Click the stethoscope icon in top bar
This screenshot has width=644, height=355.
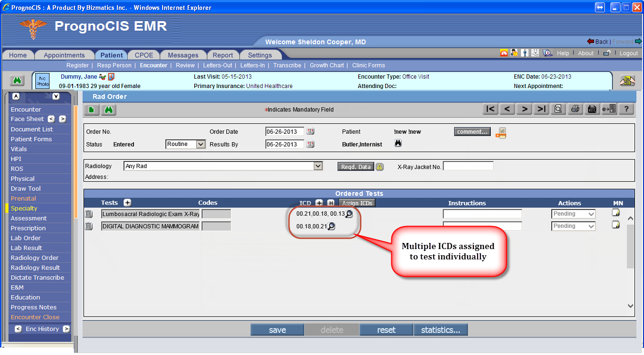[535, 53]
